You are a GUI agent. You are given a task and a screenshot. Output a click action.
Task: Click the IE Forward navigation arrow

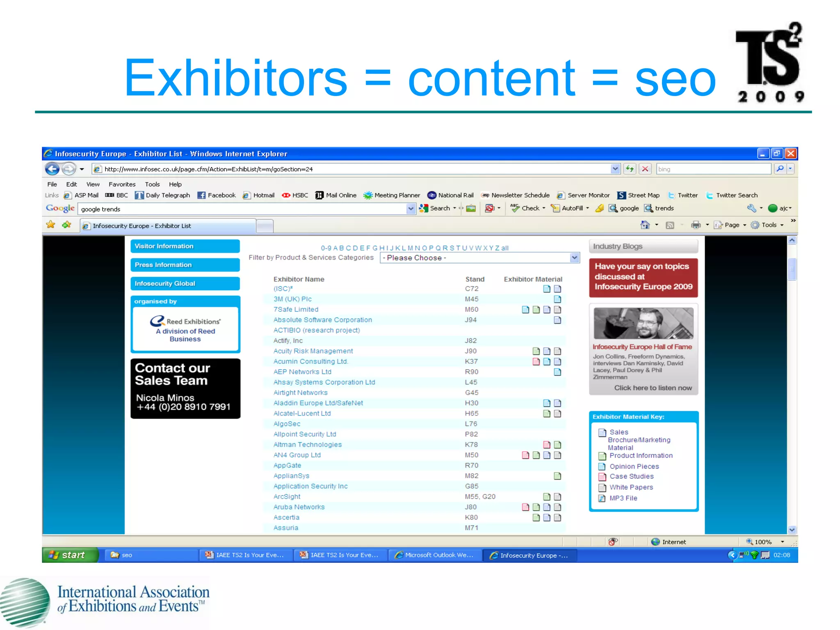click(68, 169)
